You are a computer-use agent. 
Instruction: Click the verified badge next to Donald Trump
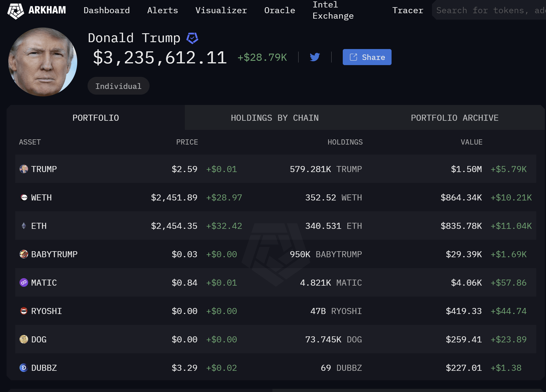tap(192, 38)
